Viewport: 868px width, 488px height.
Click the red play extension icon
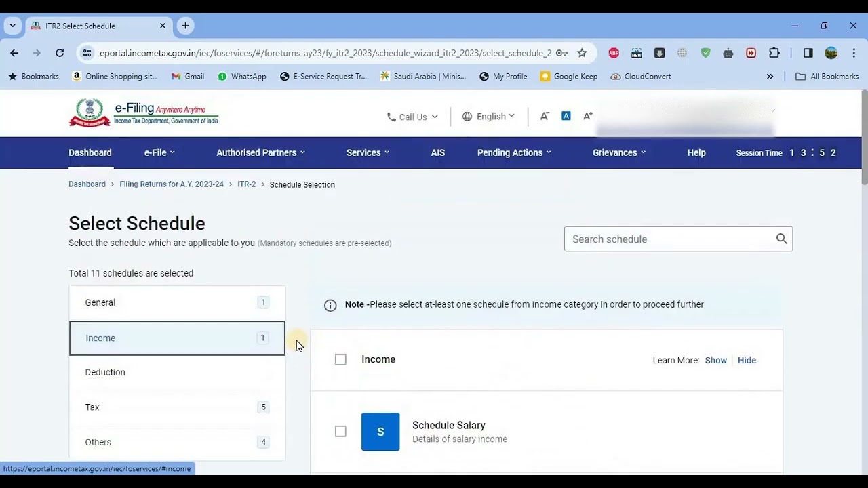(751, 53)
